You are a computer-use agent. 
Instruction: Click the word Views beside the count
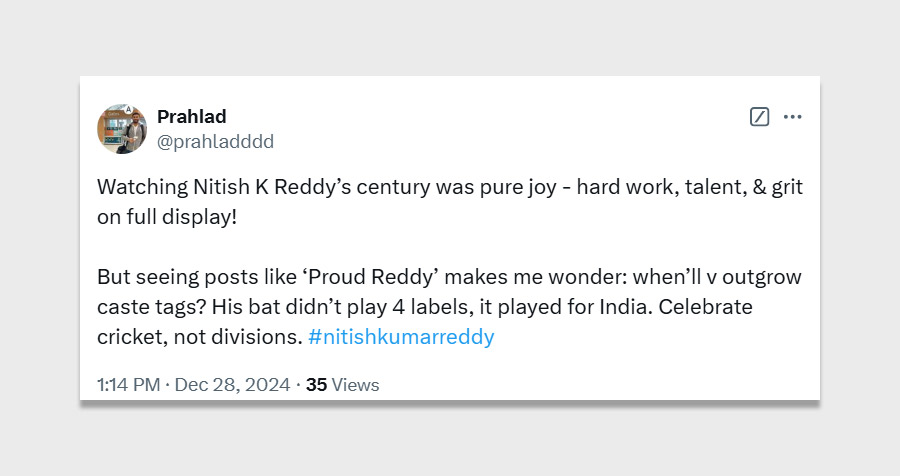pos(355,384)
